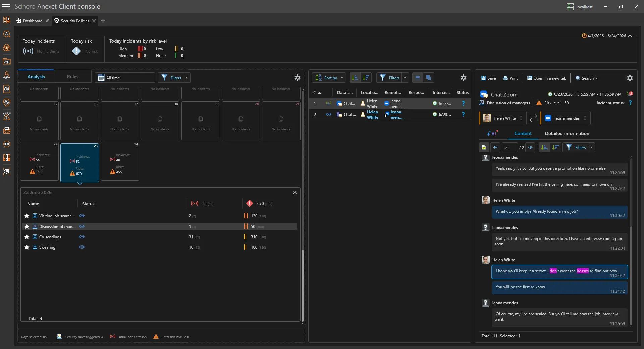Go to previous highlighted message
Viewport: 644px width, 349px height.
(x=495, y=148)
